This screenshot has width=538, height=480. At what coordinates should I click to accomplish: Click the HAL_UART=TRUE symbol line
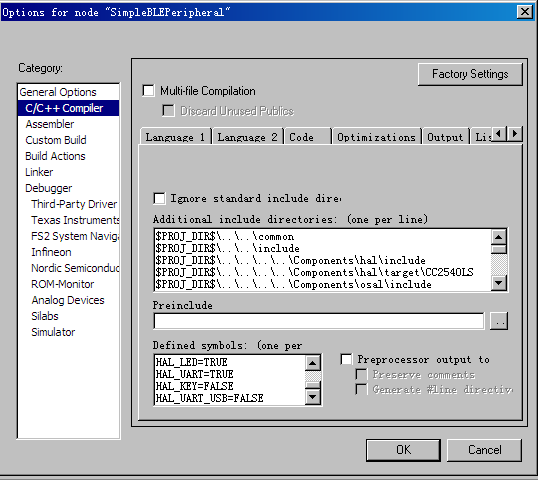195,374
